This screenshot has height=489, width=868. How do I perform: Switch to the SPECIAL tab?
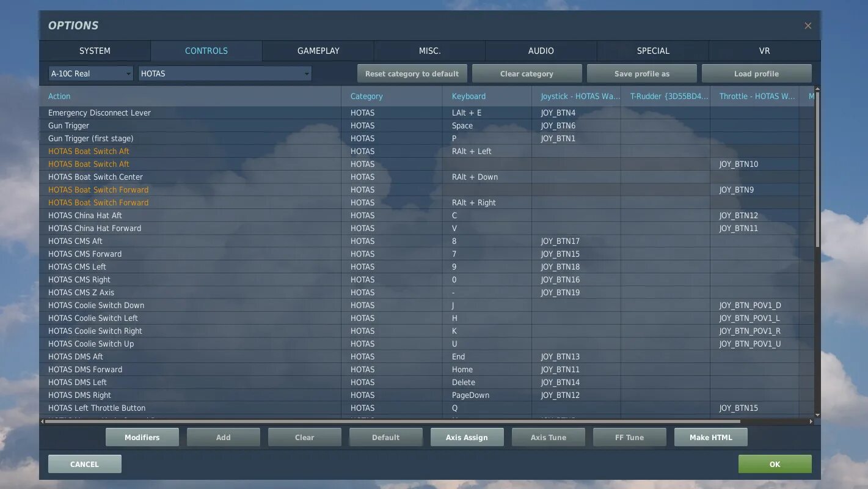click(x=653, y=51)
